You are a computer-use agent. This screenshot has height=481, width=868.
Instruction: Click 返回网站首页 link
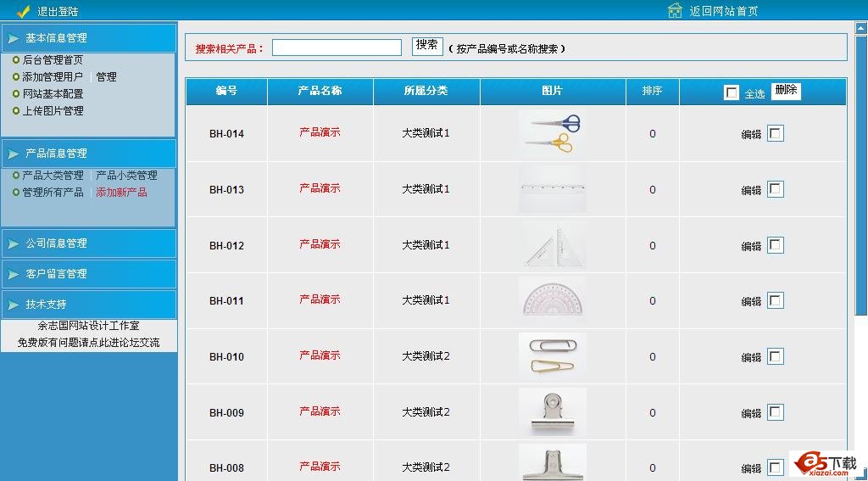(724, 11)
